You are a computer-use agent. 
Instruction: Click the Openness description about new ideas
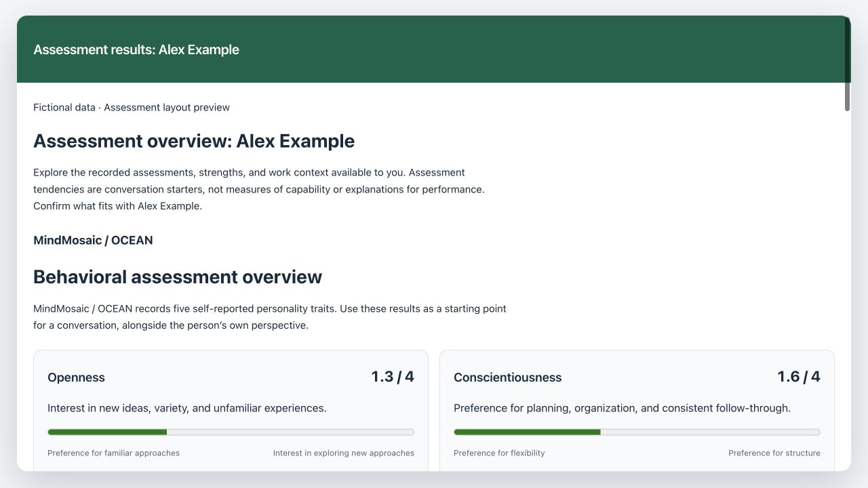(187, 408)
